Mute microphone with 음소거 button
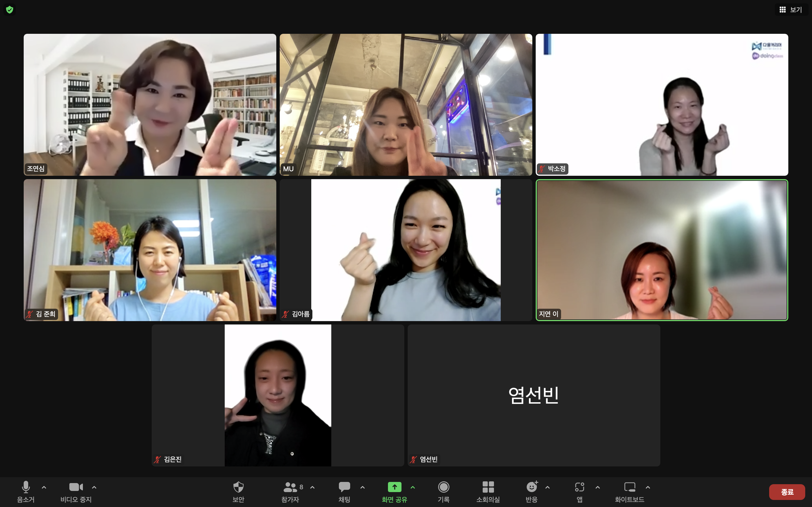Viewport: 812px width, 507px height. coord(26,487)
